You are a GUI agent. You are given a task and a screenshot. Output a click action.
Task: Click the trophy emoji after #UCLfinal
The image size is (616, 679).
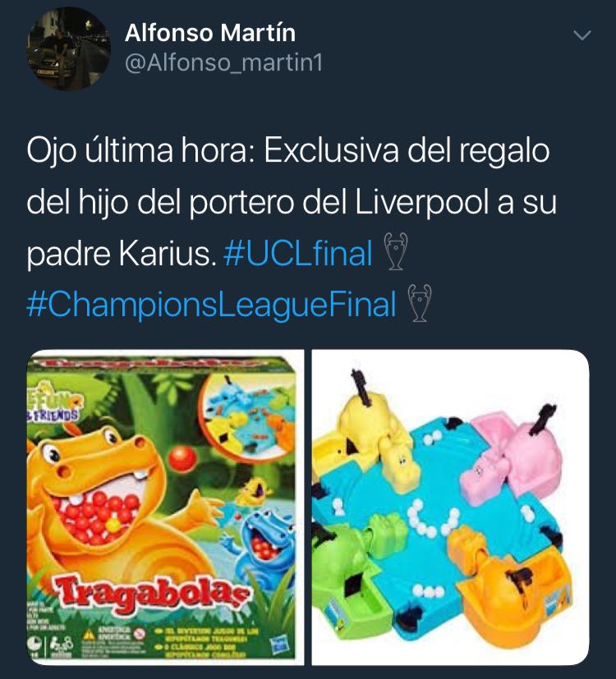click(x=396, y=251)
